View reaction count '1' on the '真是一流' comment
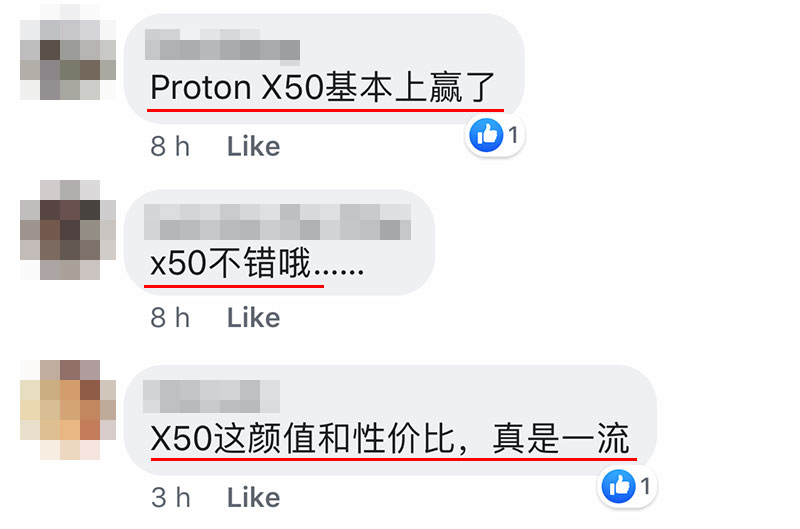 [x=646, y=486]
